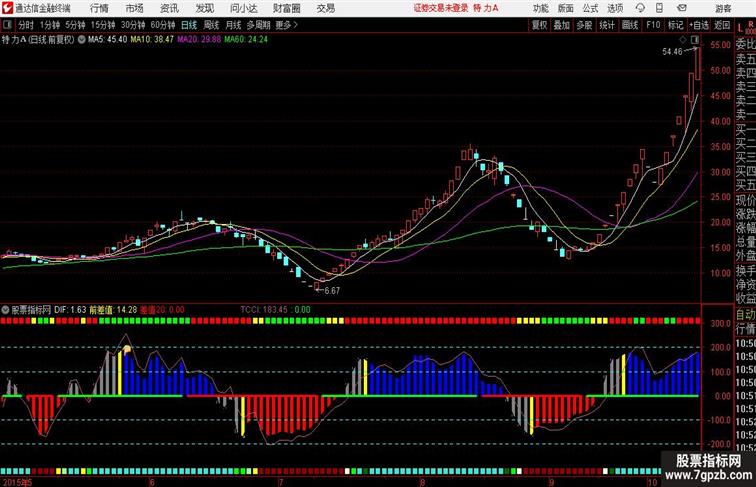Click the MA60: 24.24 indicator value
Screen dimensions: 756x487
point(246,40)
